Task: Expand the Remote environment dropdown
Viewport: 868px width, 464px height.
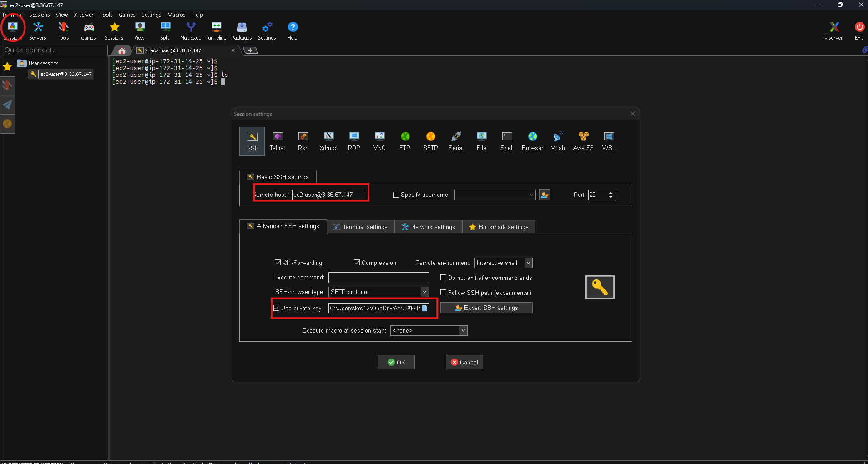Action: (528, 263)
